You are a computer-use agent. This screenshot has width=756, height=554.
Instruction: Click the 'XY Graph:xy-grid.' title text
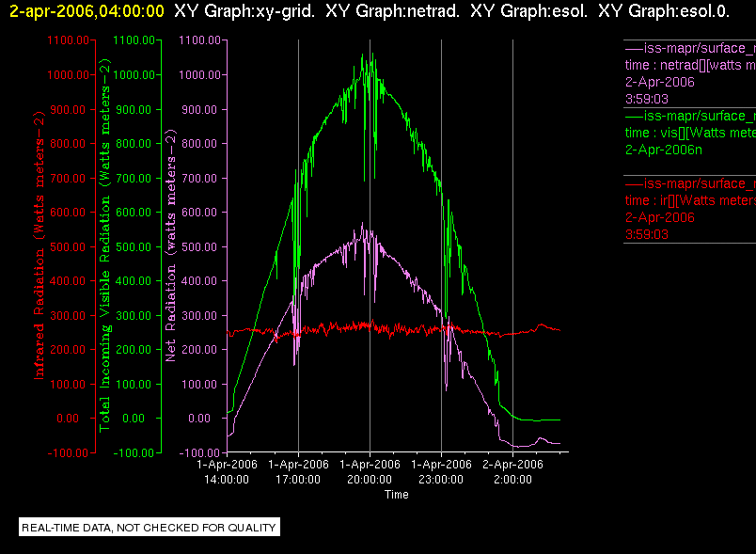click(244, 10)
